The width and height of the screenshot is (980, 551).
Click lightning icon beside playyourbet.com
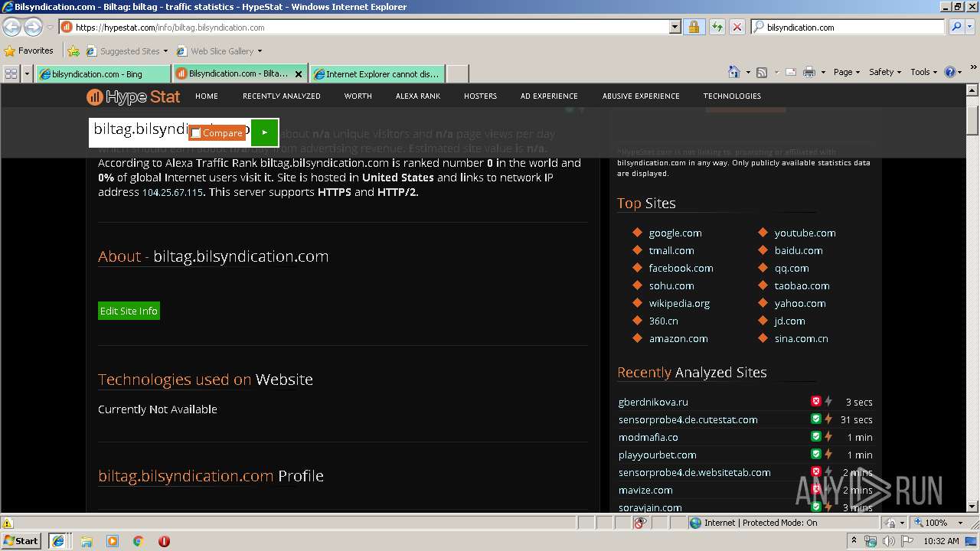point(828,454)
